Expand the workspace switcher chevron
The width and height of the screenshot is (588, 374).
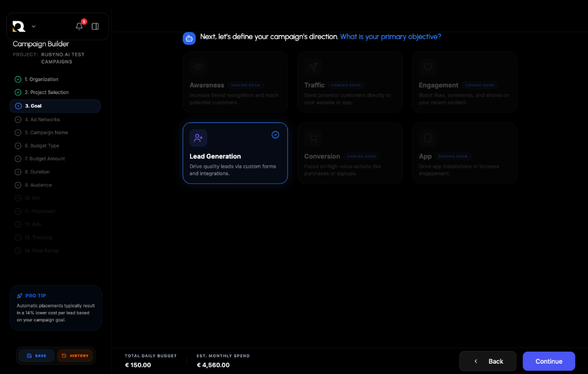click(x=33, y=26)
